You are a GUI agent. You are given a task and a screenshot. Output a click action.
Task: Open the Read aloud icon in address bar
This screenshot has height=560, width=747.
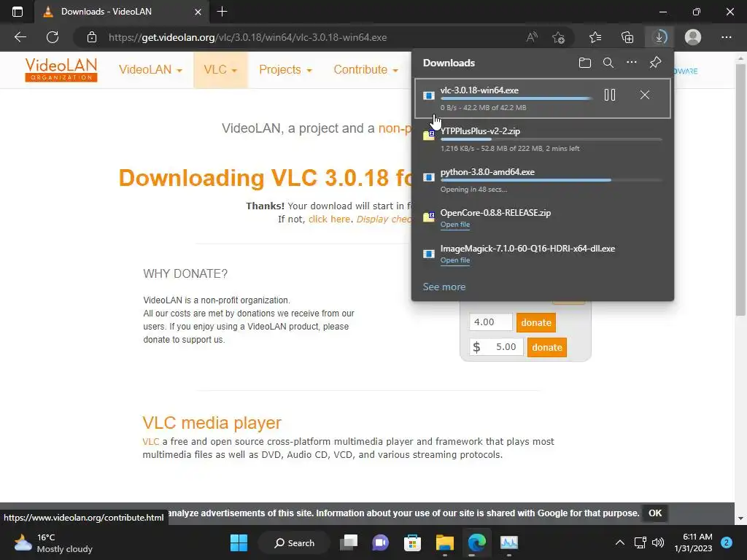pos(532,37)
